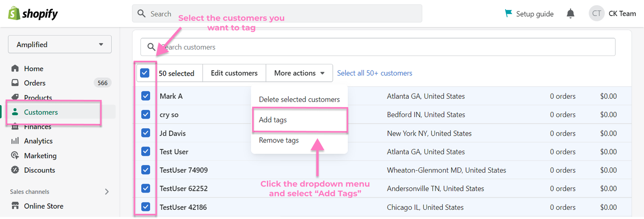This screenshot has height=219, width=644.
Task: Open the Amplified store switcher dropdown
Action: (x=60, y=44)
